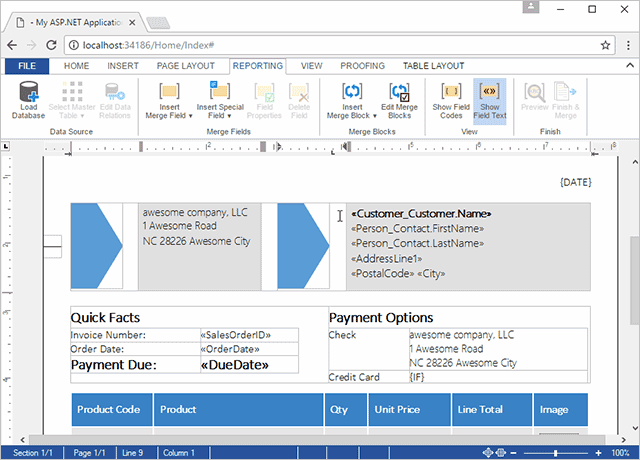
Task: Switch to the PAGE LAYOUT ribbon tab
Action: (185, 66)
